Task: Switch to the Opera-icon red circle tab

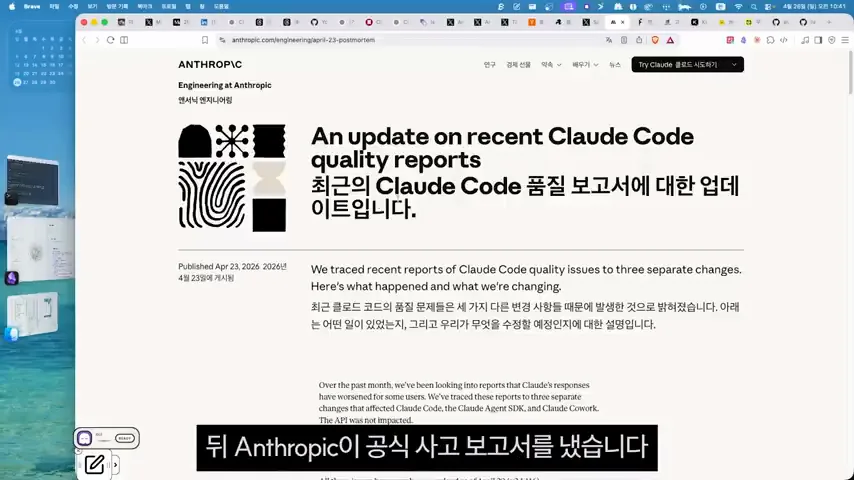Action: pyautogui.click(x=373, y=22)
